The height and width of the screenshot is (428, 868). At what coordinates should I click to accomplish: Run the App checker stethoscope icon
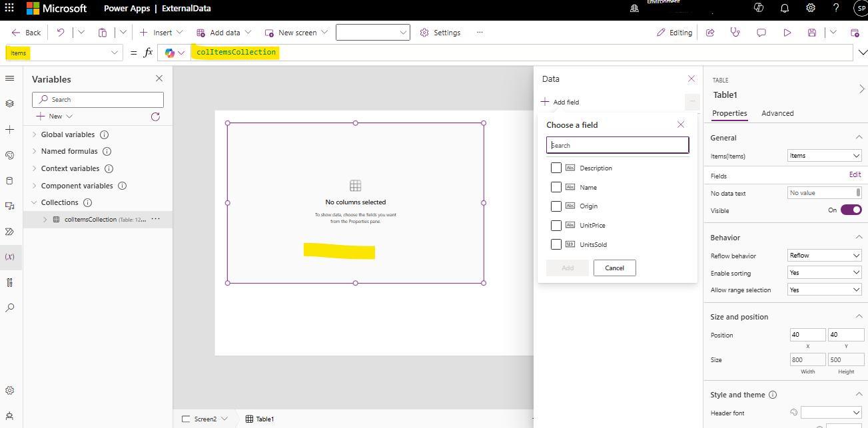(x=735, y=33)
